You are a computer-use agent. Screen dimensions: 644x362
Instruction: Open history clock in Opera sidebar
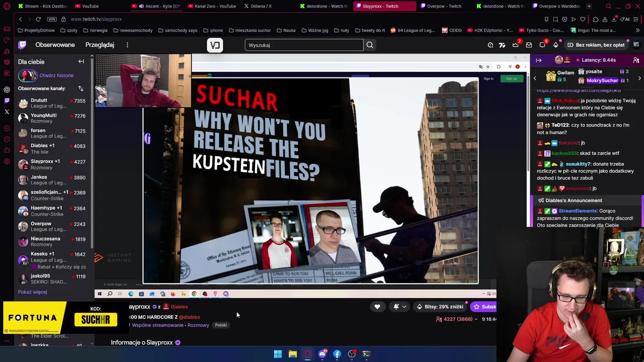click(7, 139)
